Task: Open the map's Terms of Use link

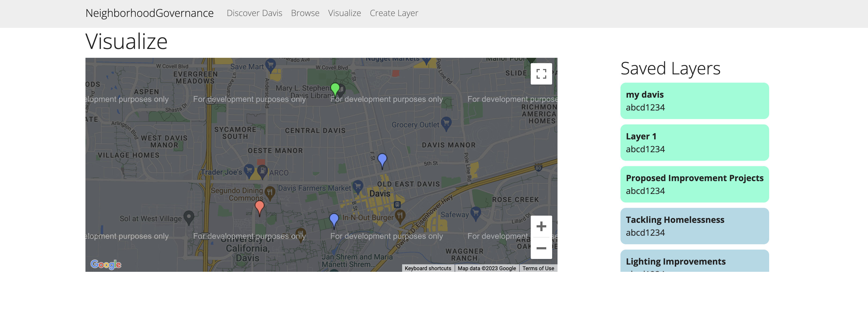Action: point(538,268)
